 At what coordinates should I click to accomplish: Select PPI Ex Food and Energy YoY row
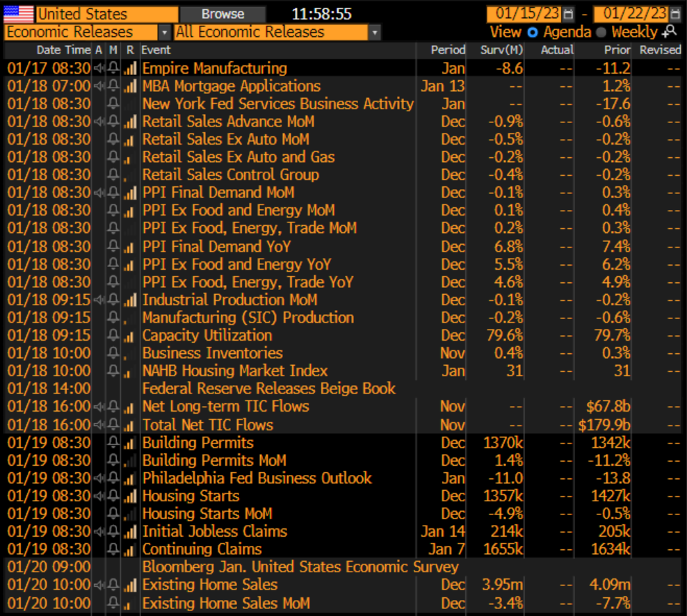[x=343, y=264]
